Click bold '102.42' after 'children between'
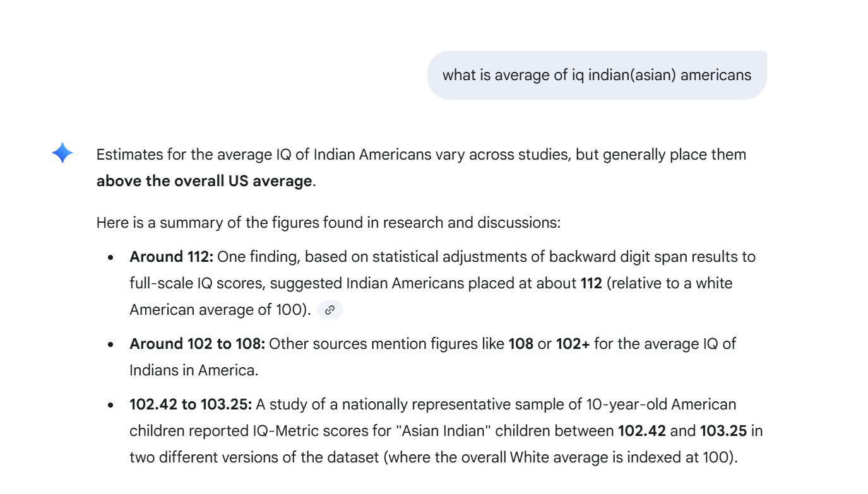The image size is (868, 494). [x=641, y=431]
